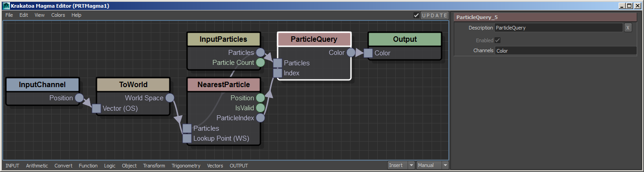Click the Lookup Point (WS) input socket
Screen dimensions: 644x172
[187, 138]
